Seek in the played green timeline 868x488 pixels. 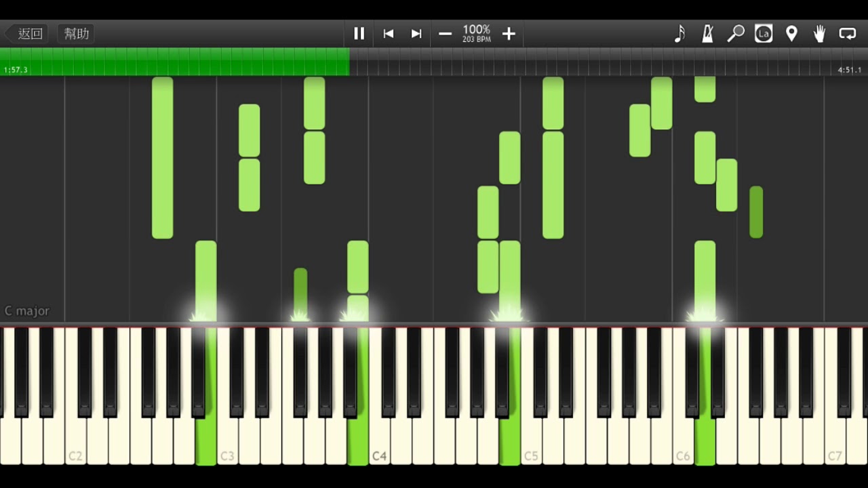point(175,62)
